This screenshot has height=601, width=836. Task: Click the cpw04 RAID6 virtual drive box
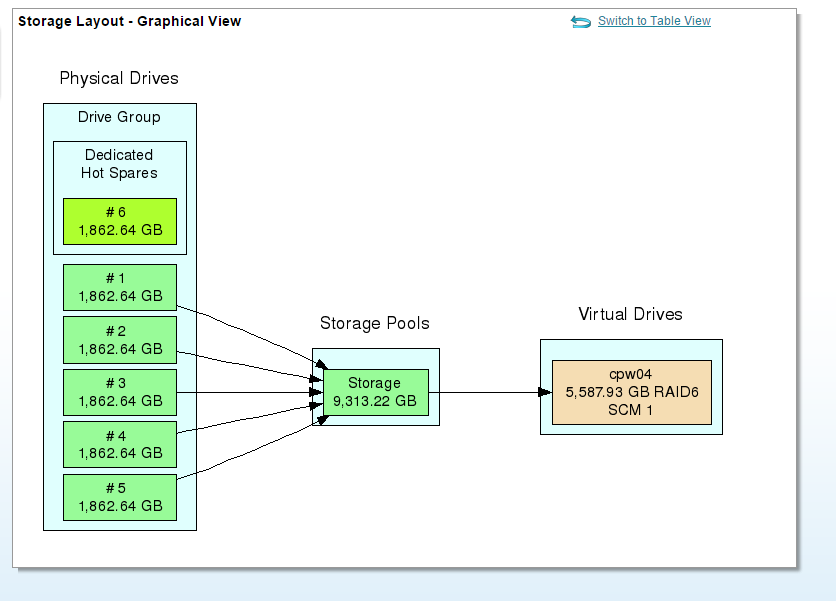[632, 392]
